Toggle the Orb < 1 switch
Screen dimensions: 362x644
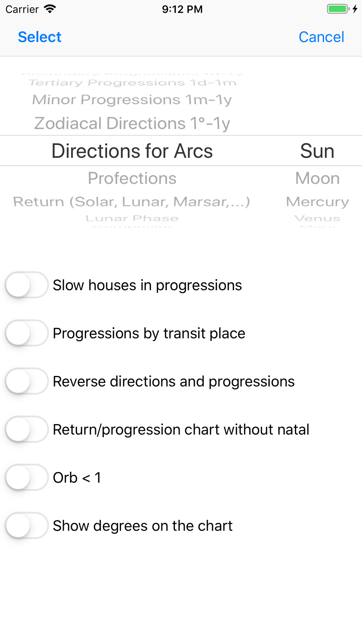click(x=26, y=477)
